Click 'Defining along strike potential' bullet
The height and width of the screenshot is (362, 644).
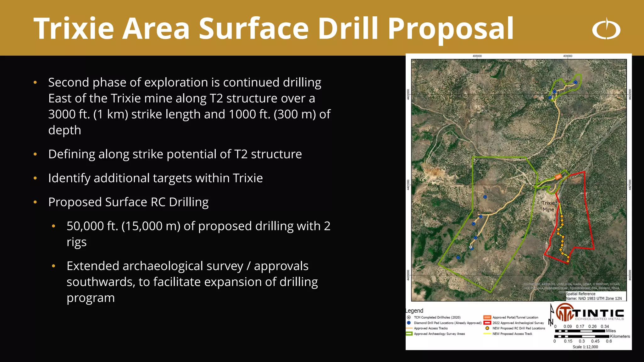tap(175, 154)
